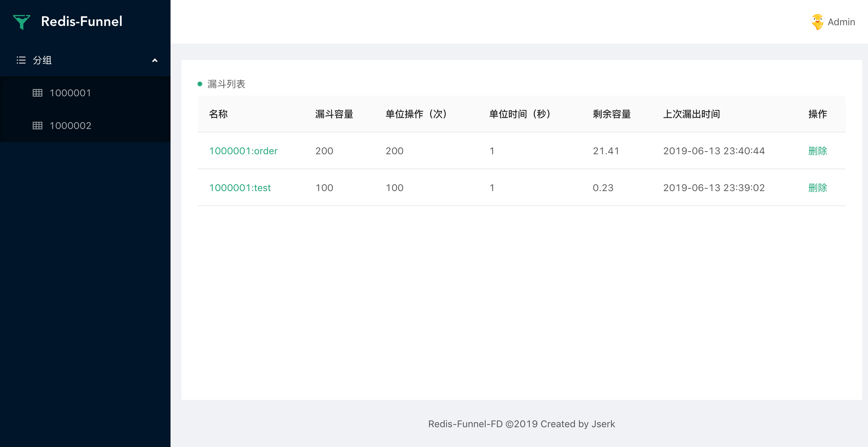Click the Admin avatar icon

tap(817, 22)
